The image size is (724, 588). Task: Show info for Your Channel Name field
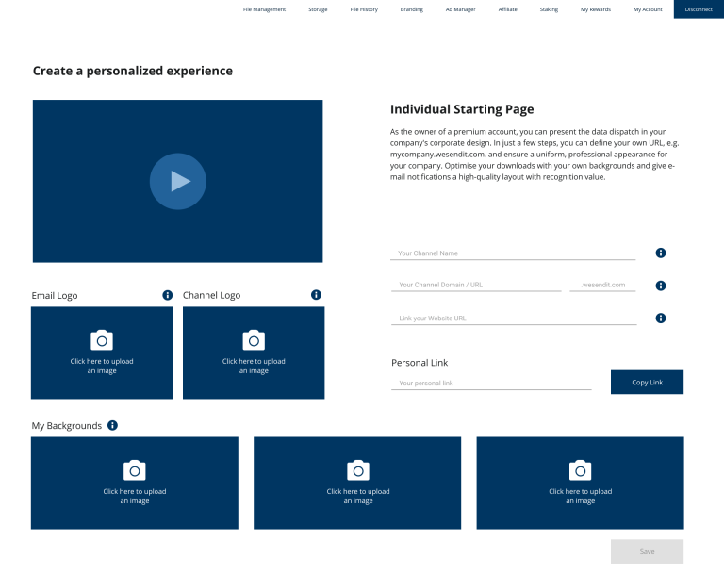click(x=661, y=253)
